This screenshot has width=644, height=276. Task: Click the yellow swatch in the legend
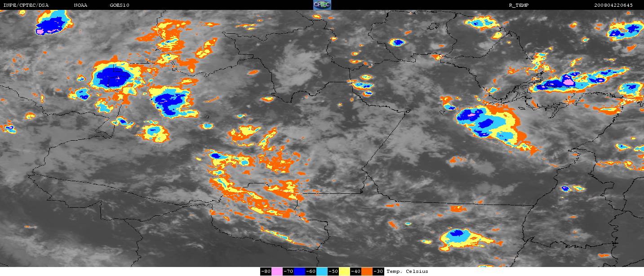pyautogui.click(x=345, y=272)
